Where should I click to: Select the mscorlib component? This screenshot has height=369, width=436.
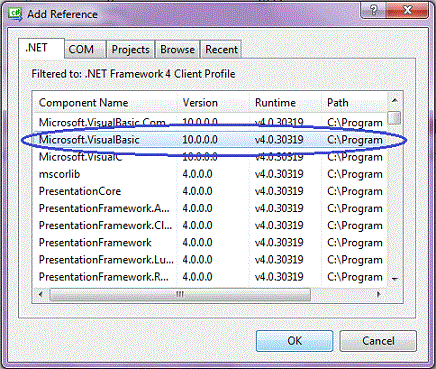(x=210, y=174)
